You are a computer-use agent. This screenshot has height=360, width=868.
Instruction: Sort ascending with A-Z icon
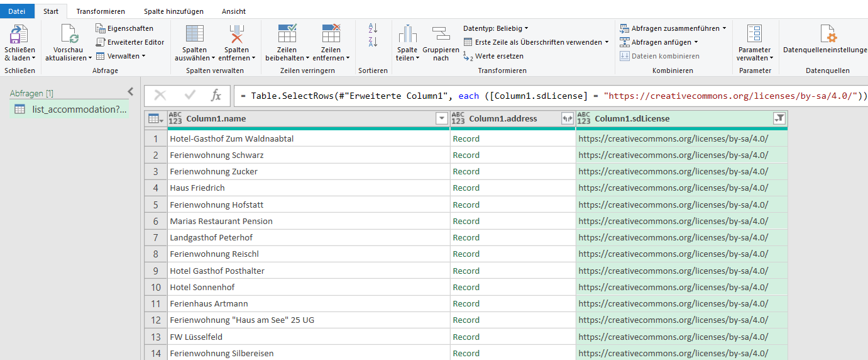(373, 28)
